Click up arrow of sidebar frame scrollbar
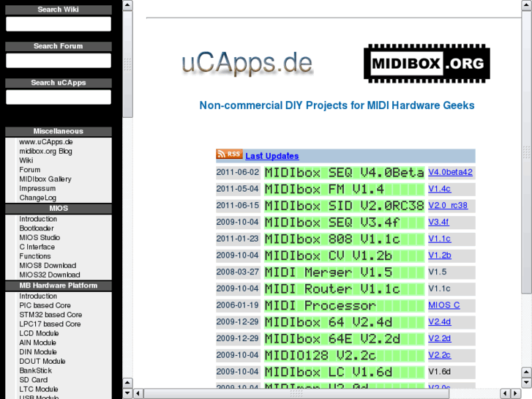 pos(127,5)
